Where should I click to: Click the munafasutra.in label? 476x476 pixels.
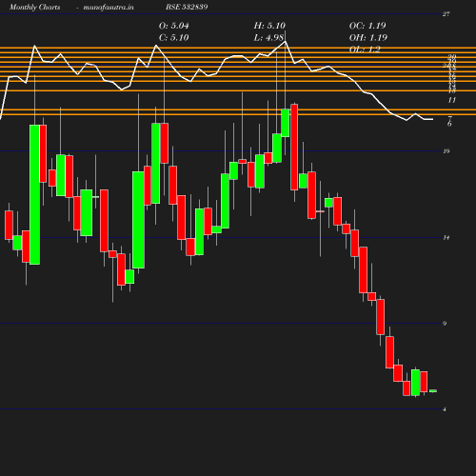(109, 7)
